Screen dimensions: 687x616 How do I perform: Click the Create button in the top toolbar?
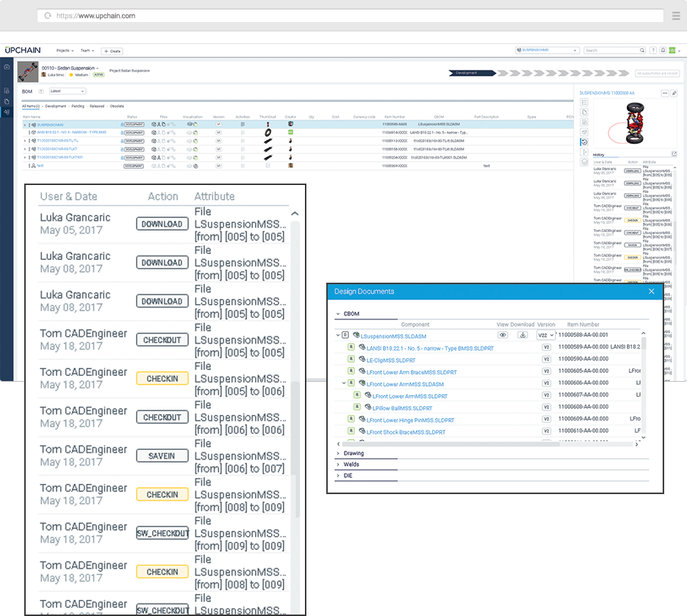point(112,51)
